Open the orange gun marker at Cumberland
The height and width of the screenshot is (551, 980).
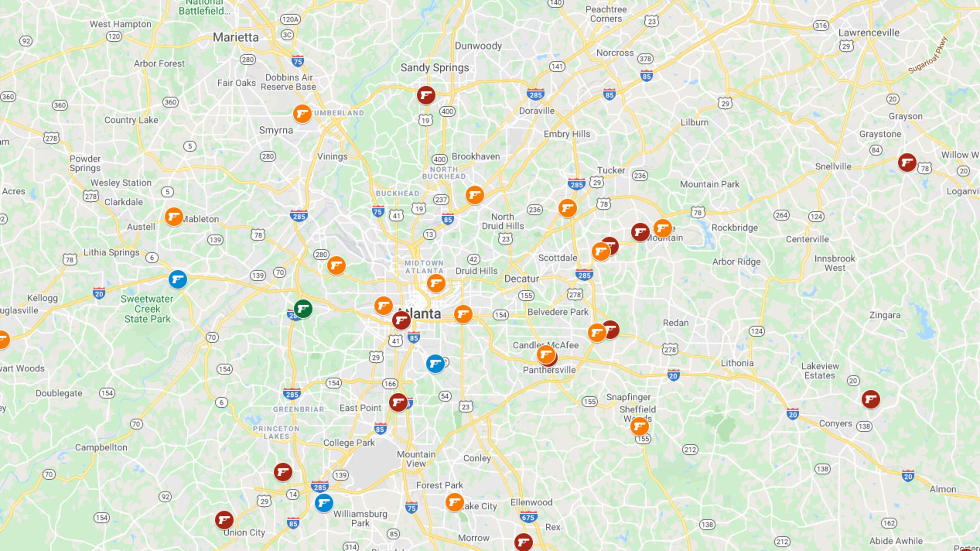302,114
